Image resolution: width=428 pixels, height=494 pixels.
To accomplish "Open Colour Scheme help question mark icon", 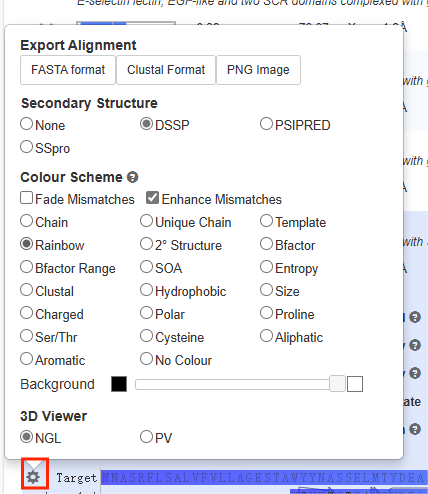I will pos(132,177).
